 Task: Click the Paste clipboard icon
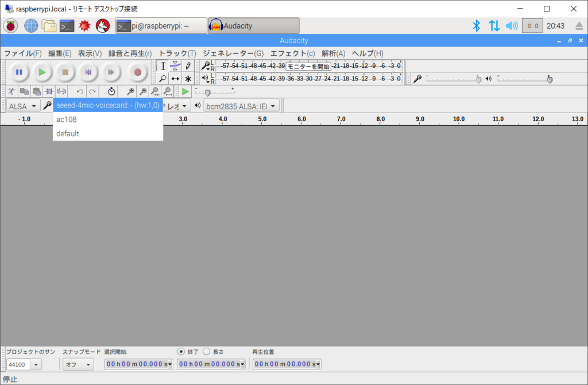tap(37, 91)
